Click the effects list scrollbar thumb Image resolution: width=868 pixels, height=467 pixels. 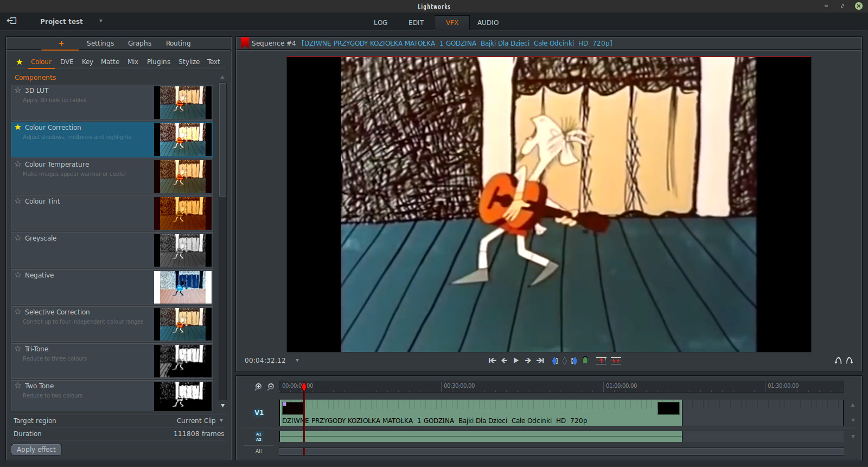tap(222, 140)
